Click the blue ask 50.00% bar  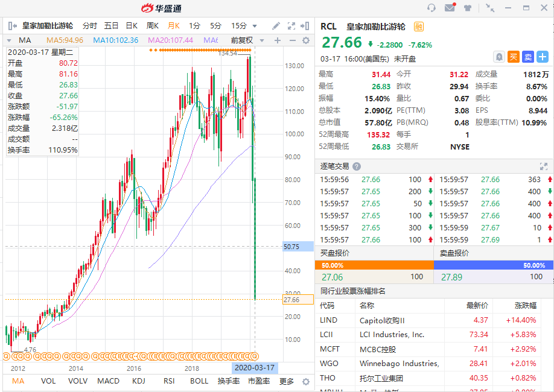coord(494,265)
